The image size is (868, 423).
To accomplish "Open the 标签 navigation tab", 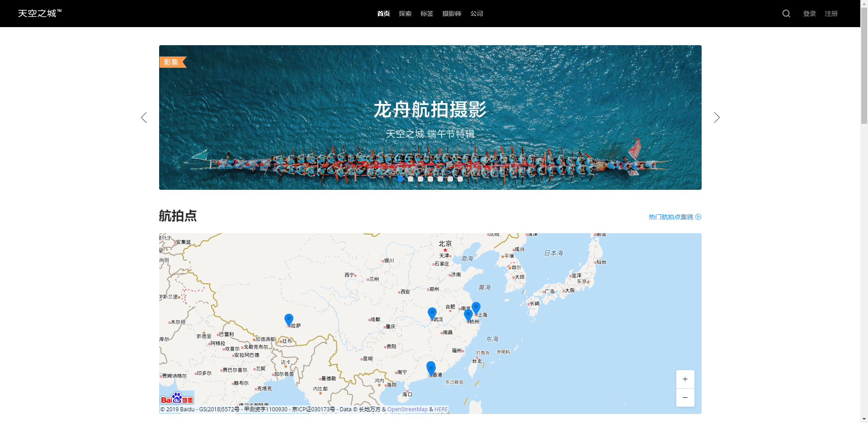I will (x=427, y=14).
